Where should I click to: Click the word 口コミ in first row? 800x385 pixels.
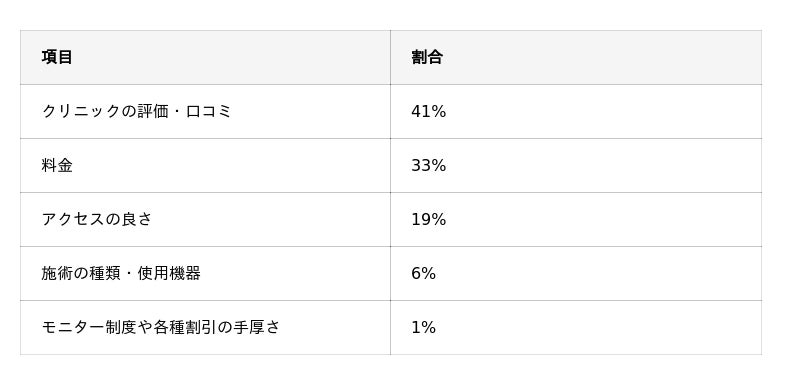click(209, 111)
